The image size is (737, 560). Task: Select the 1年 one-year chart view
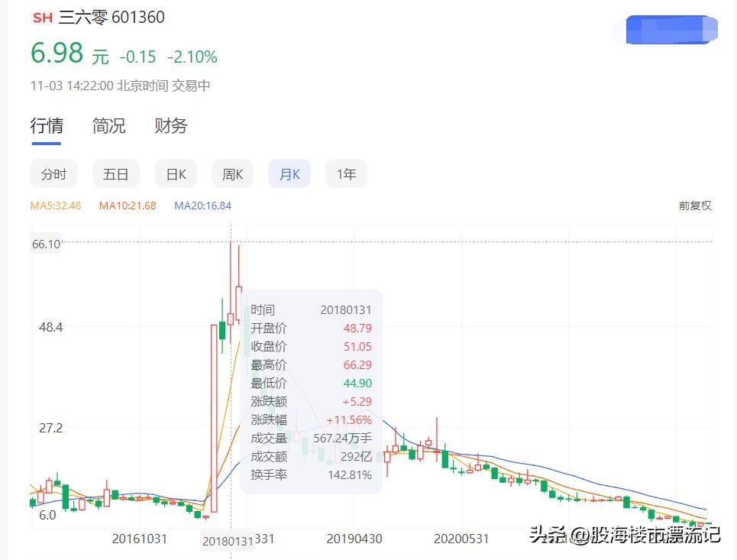[346, 173]
